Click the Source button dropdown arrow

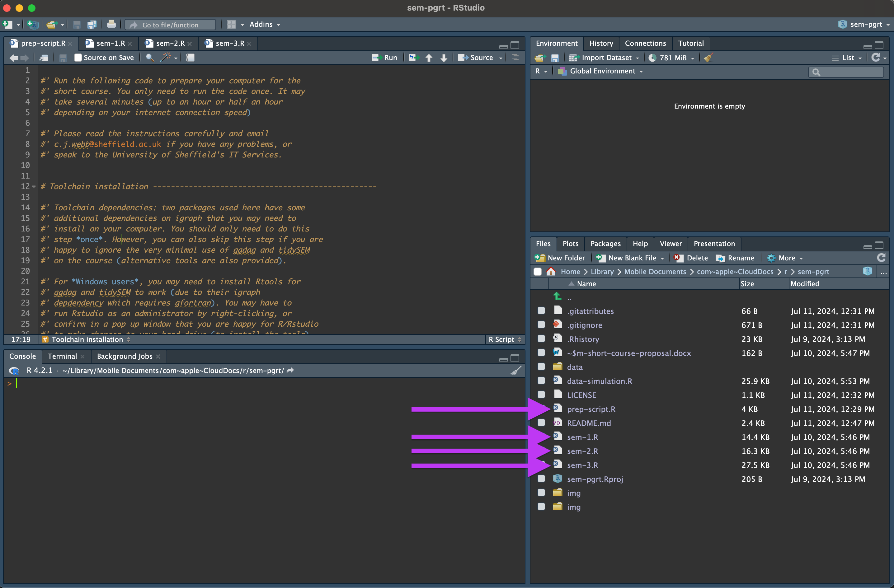(500, 58)
